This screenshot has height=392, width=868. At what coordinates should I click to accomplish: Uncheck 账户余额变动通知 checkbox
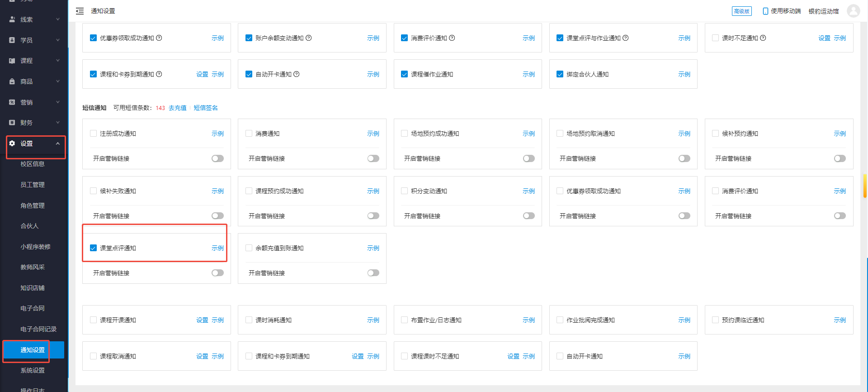point(249,38)
